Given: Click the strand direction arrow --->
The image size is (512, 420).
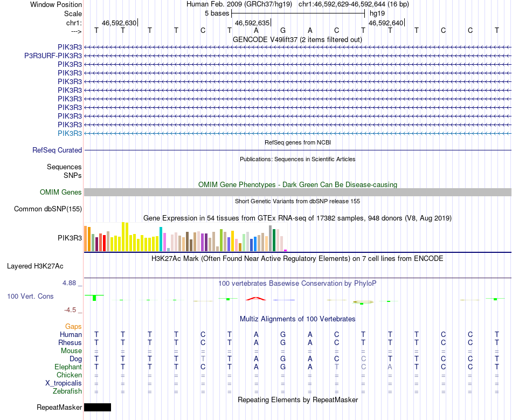Looking at the screenshot, I should [77, 31].
